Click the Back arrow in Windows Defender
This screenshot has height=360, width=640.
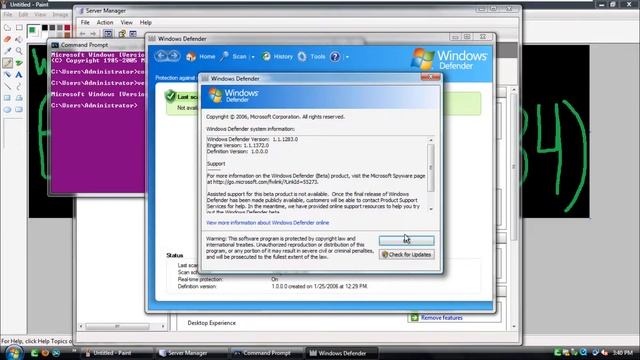[161, 56]
